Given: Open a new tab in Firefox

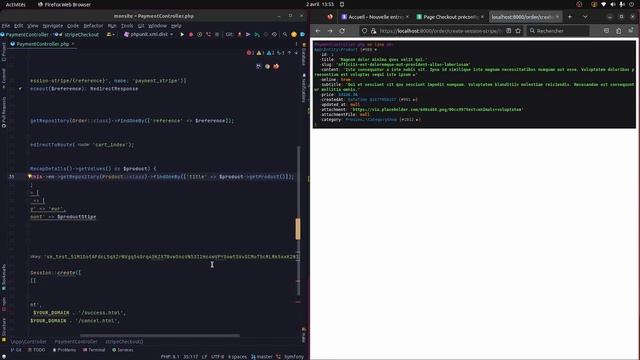Looking at the screenshot, I should point(570,17).
